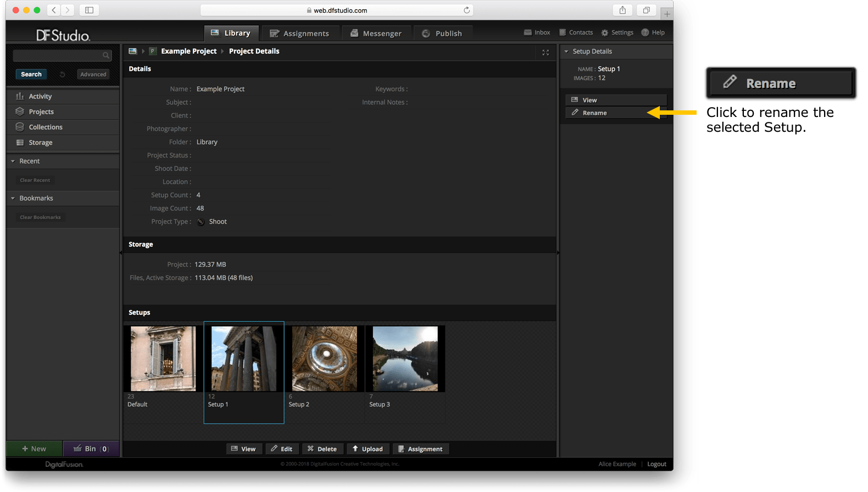868x492 pixels.
Task: Click the Example Project breadcrumb
Action: point(189,51)
